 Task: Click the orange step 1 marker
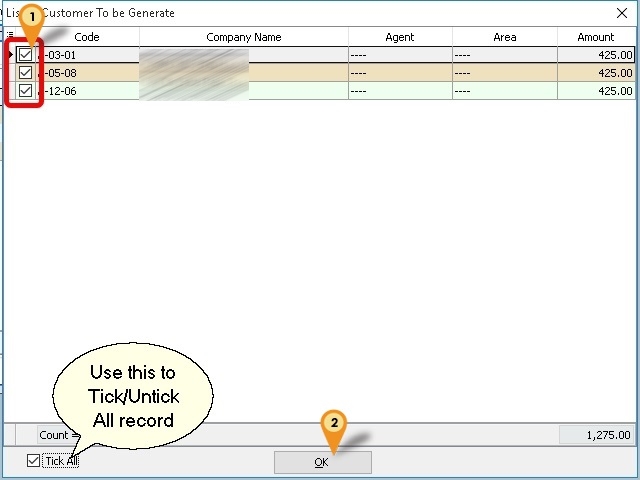pos(33,17)
